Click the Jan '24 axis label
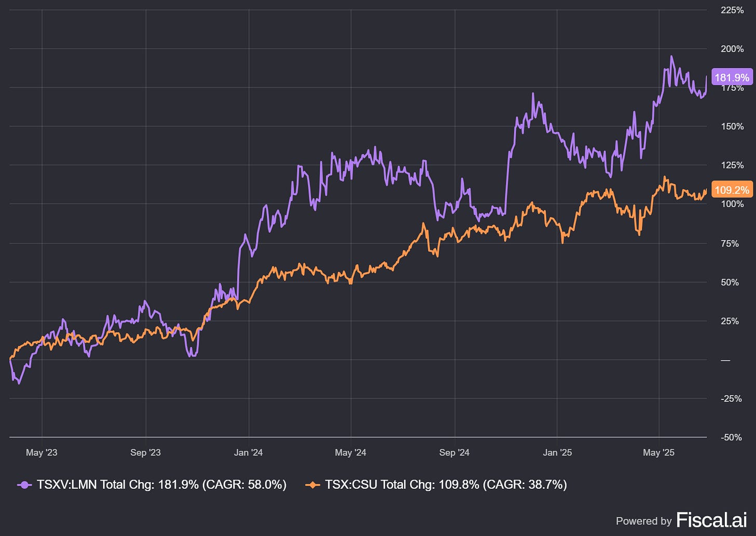Image resolution: width=756 pixels, height=536 pixels. (248, 452)
